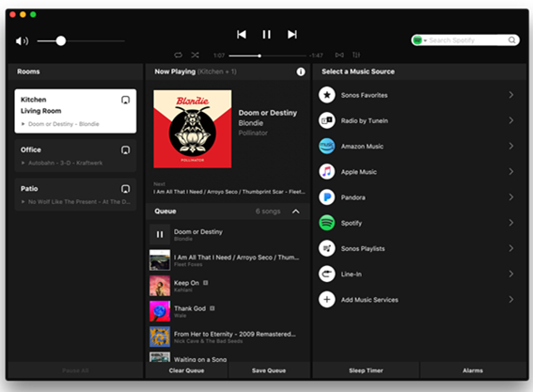Select the Kitchen Living Room group
The height and width of the screenshot is (392, 533).
tap(75, 111)
